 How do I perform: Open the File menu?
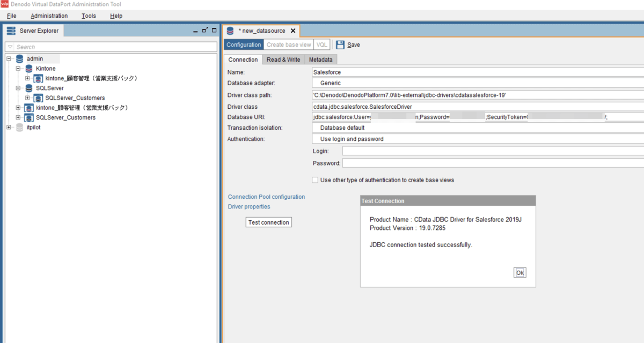[x=12, y=16]
